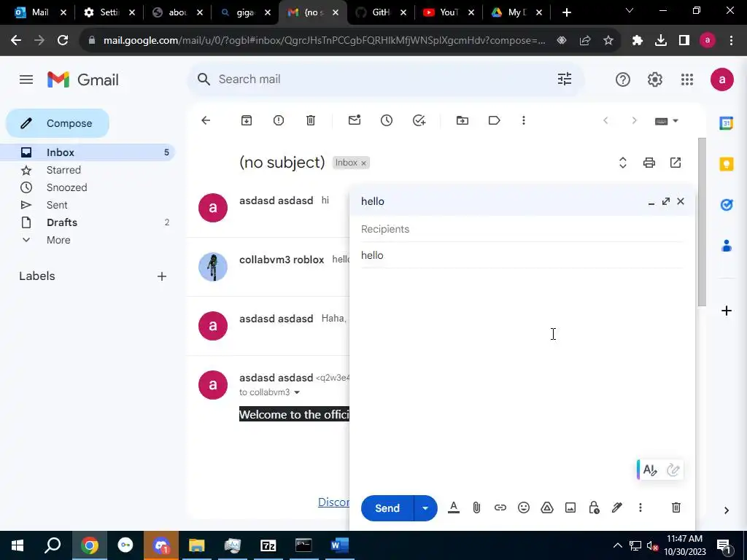The width and height of the screenshot is (747, 560).
Task: Discard the draft trash icon
Action: tap(676, 507)
